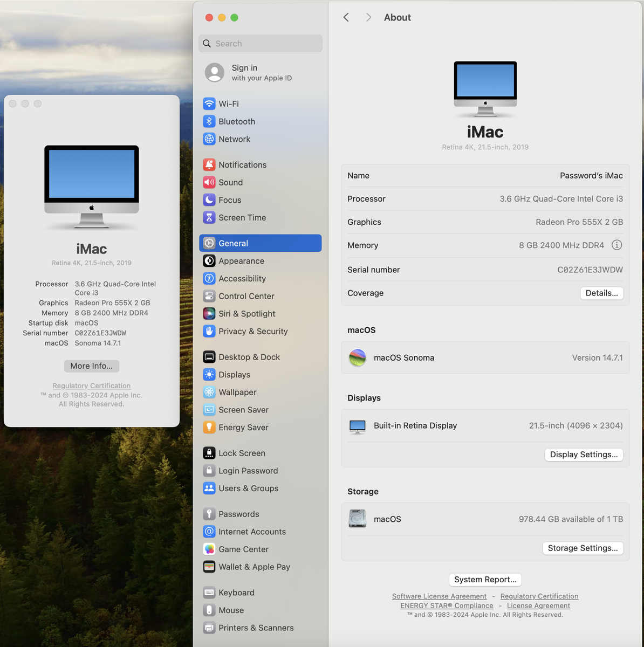
Task: Open the Wallet & Apple Pay icon
Action: pyautogui.click(x=209, y=567)
